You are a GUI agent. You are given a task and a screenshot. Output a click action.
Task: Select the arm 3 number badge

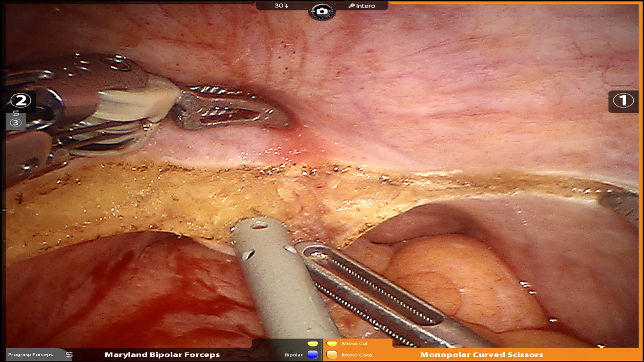pyautogui.click(x=15, y=123)
